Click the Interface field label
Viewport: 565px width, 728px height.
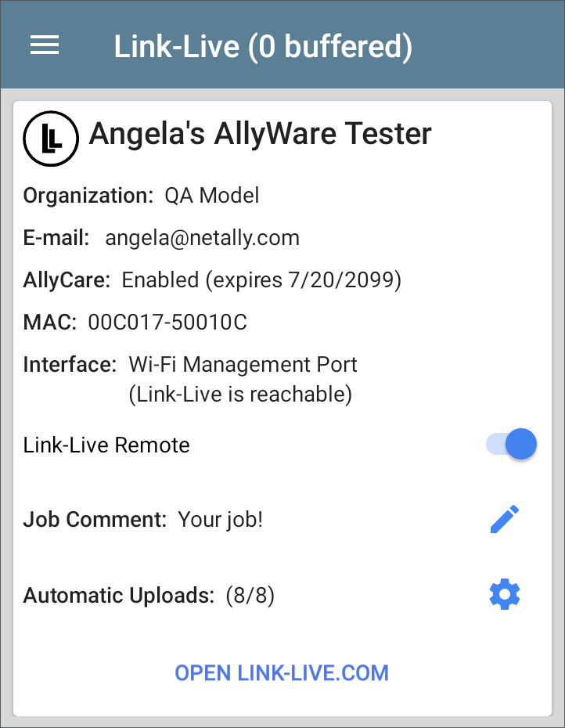click(70, 364)
